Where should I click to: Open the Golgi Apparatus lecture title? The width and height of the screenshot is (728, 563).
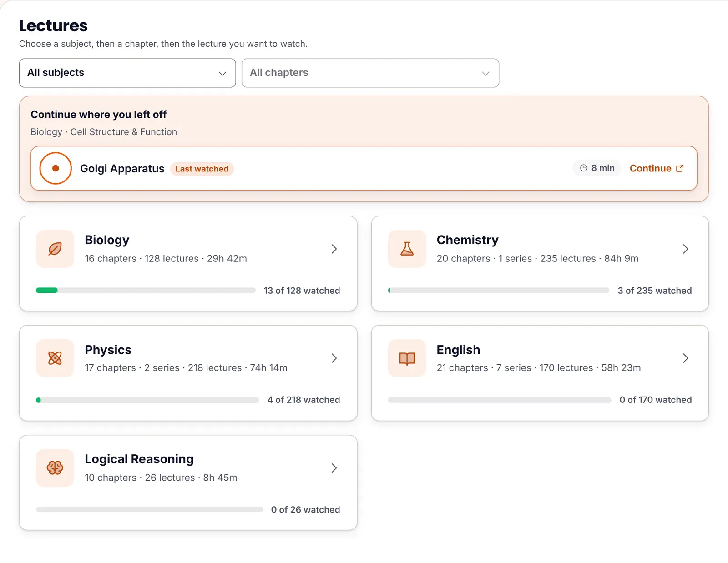(x=122, y=169)
